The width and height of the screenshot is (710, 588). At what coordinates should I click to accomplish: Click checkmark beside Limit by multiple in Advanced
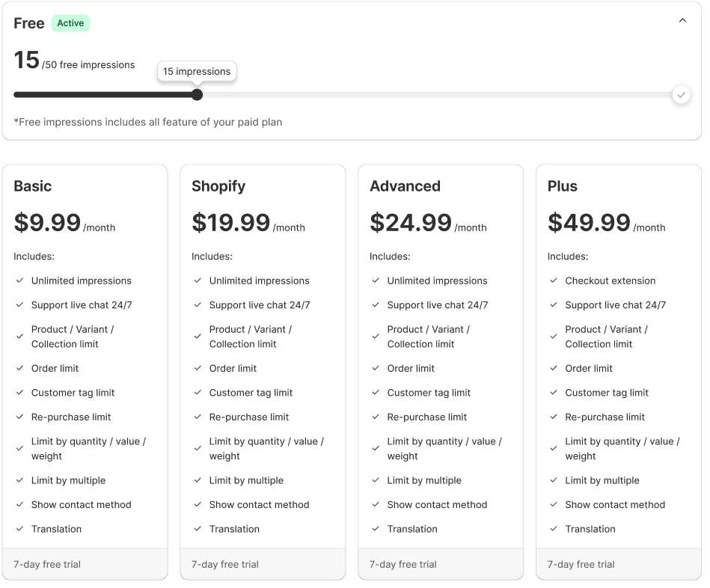pyautogui.click(x=376, y=480)
